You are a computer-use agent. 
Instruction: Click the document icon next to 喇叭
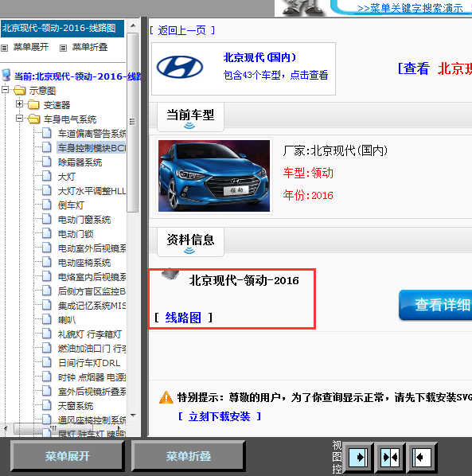pyautogui.click(x=47, y=319)
